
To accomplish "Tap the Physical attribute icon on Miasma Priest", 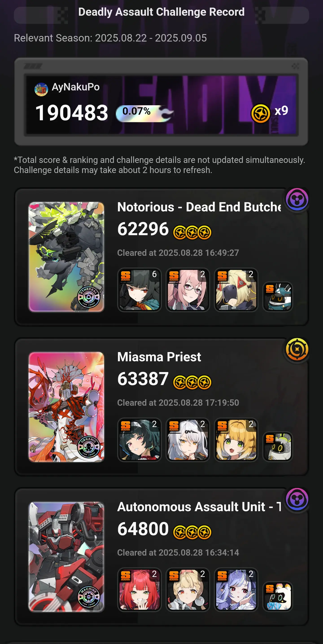I will [297, 349].
